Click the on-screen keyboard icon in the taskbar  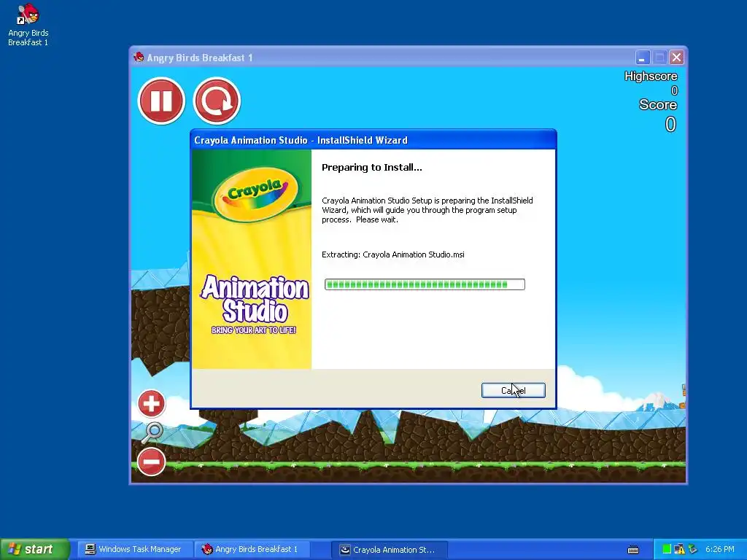click(x=633, y=550)
